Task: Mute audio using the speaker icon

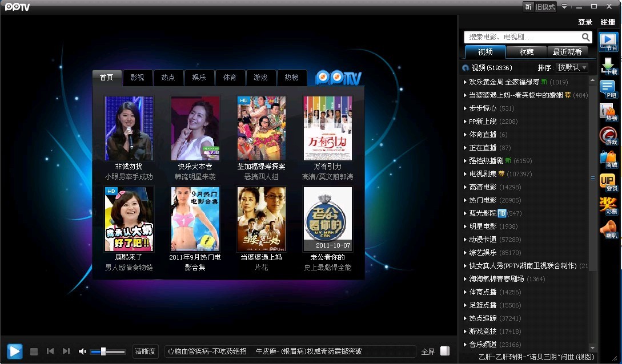Action: click(x=82, y=351)
